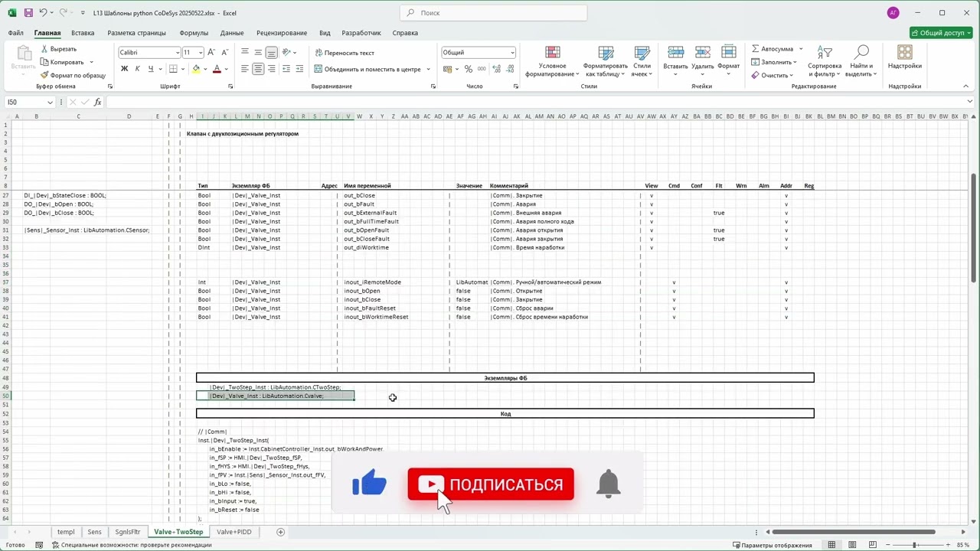Viewport: 980px width, 551px height.
Task: Increase font size icon
Action: coord(213,52)
